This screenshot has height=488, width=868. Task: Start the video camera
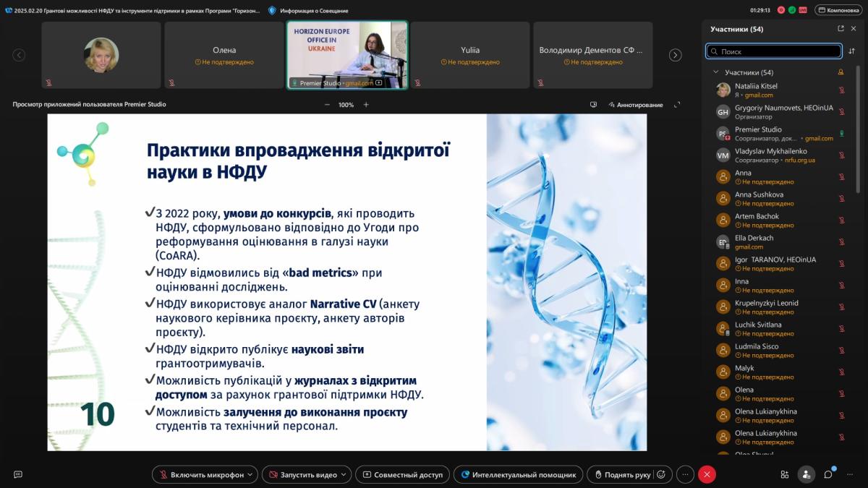pos(302,474)
